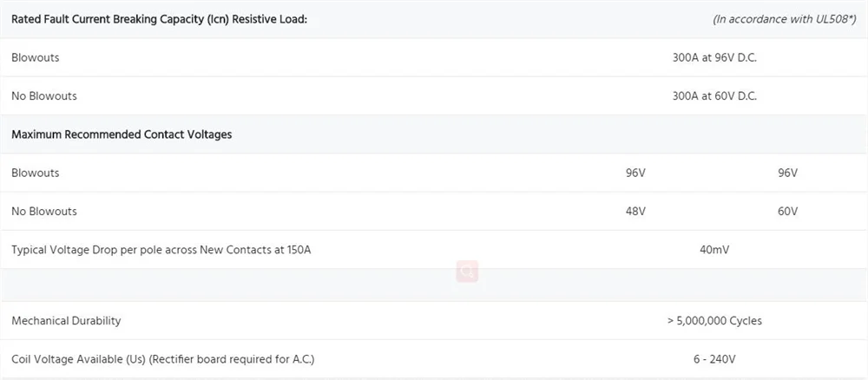Select the 48V cell
Screen dimensions: 868x380
coord(635,212)
